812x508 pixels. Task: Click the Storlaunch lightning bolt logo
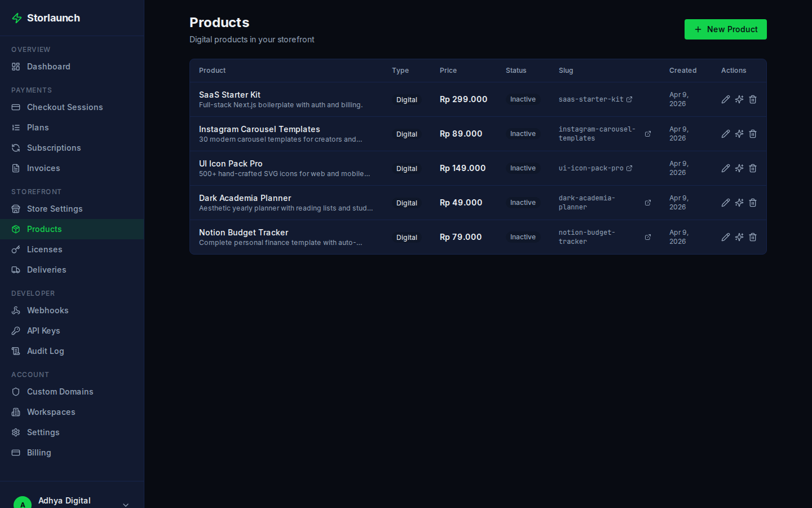tap(16, 17)
